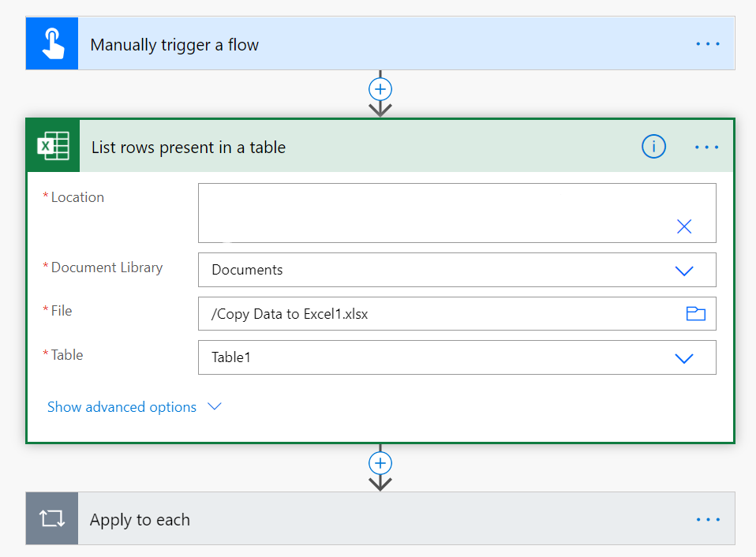Click the Show advanced options link

pos(122,407)
